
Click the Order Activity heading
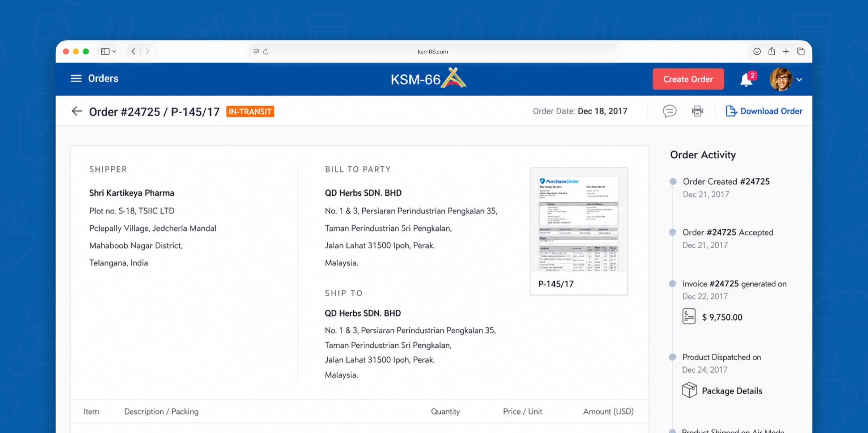click(x=703, y=155)
